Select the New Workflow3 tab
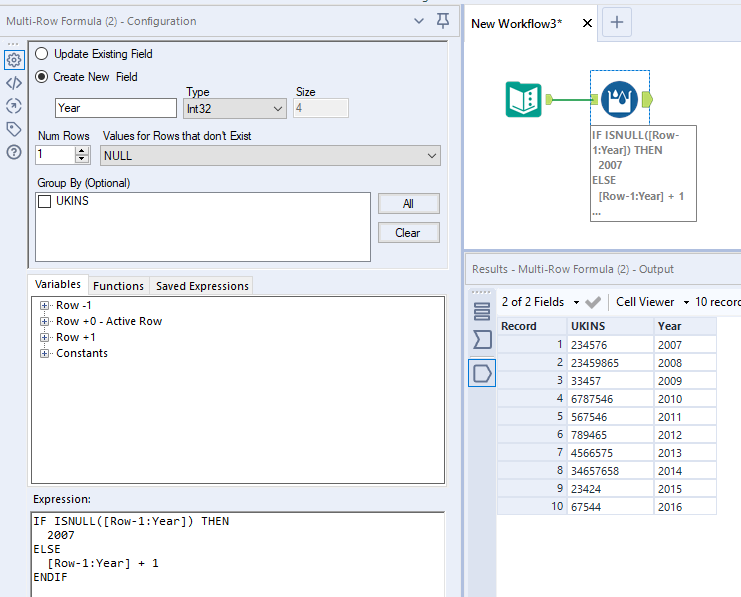Viewport: 741px width, 597px height. pos(517,24)
